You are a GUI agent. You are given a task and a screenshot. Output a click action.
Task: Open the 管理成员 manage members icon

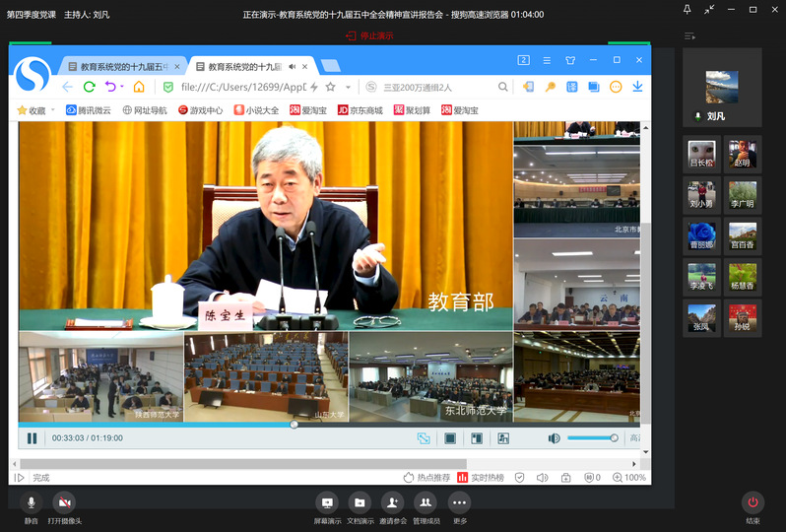(x=426, y=502)
